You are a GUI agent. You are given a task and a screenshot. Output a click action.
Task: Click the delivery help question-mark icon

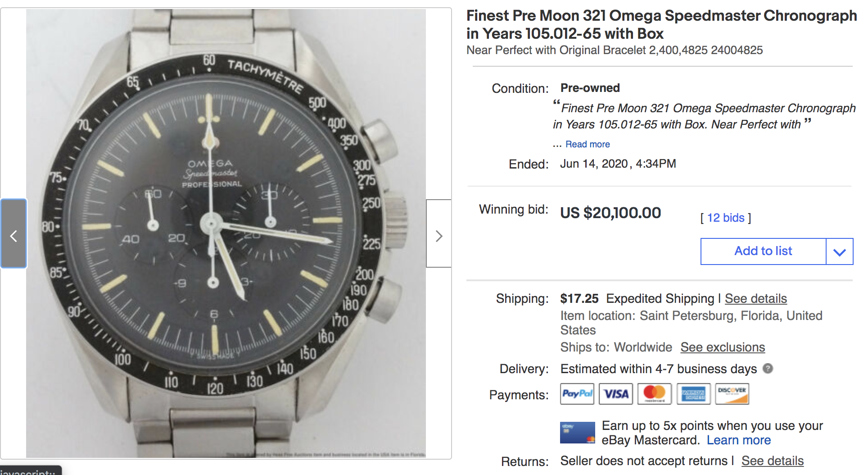pos(768,369)
